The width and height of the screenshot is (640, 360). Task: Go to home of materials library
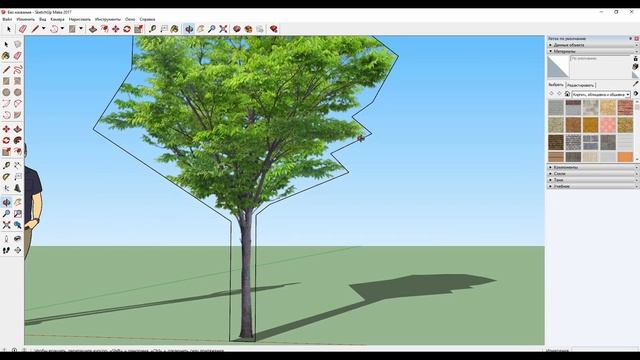point(567,94)
